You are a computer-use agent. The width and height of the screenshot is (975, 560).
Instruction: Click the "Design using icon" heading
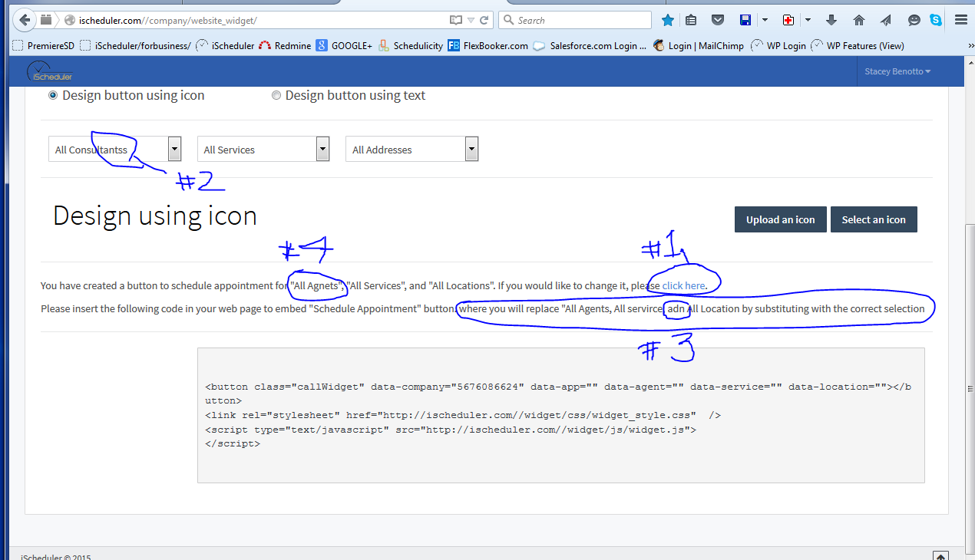tap(155, 216)
